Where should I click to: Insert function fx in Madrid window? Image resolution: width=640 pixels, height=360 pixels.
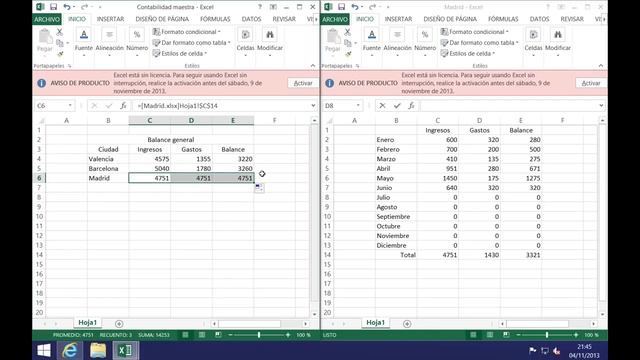pyautogui.click(x=411, y=106)
